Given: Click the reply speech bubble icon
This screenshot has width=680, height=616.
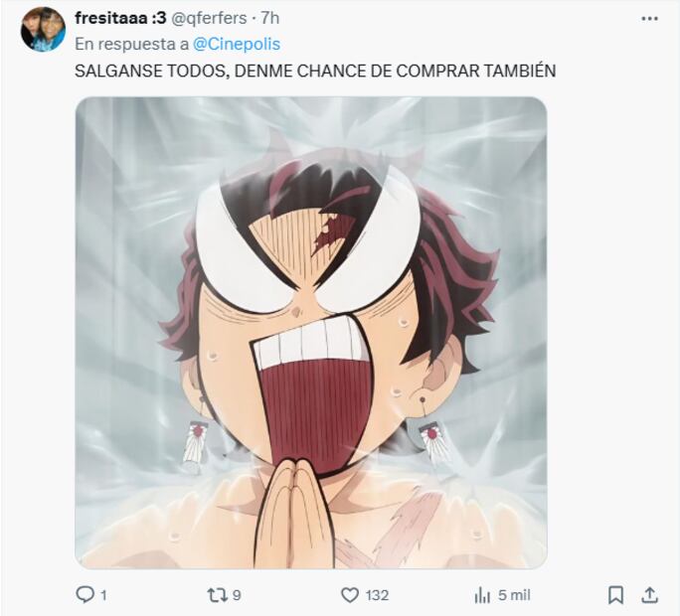Looking at the screenshot, I should tap(85, 594).
